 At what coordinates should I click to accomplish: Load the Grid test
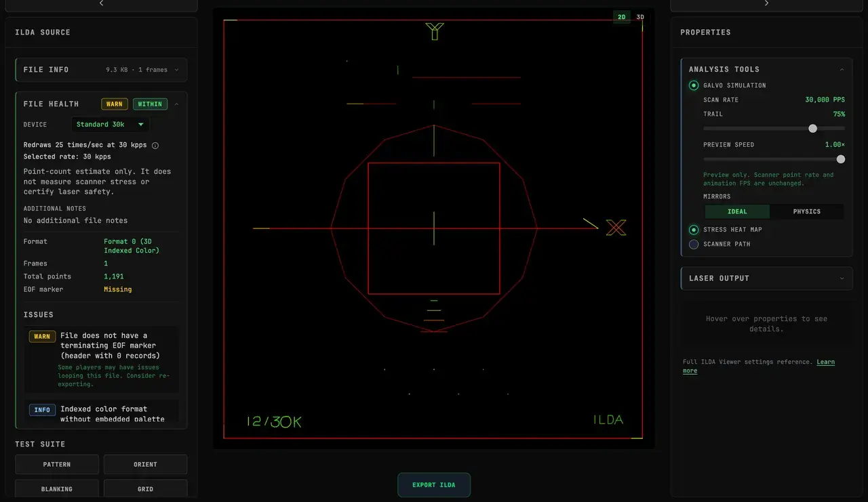coord(145,488)
